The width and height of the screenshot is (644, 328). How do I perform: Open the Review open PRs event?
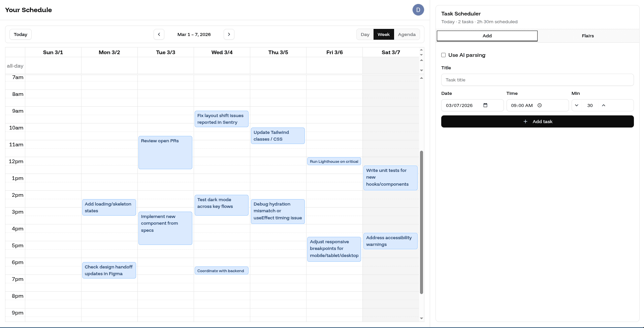click(x=165, y=152)
